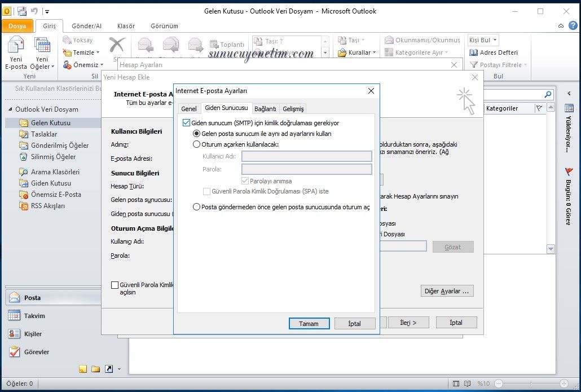
Task: Toggle the Parolayı anımsa checkbox
Action: click(x=245, y=181)
